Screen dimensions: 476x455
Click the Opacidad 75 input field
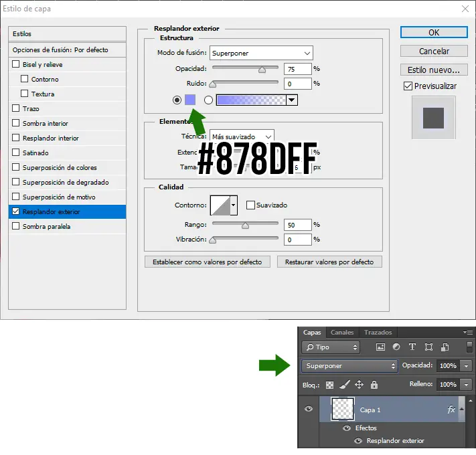tap(298, 69)
